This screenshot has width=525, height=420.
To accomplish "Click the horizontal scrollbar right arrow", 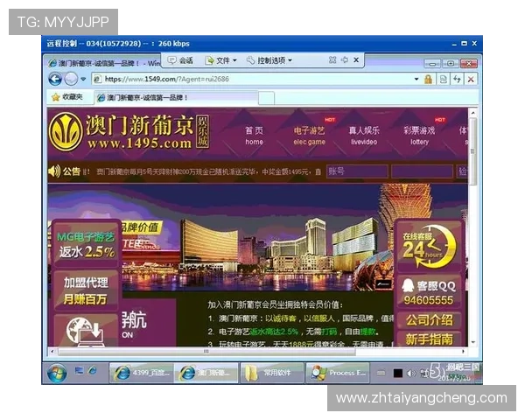I will (464, 352).
